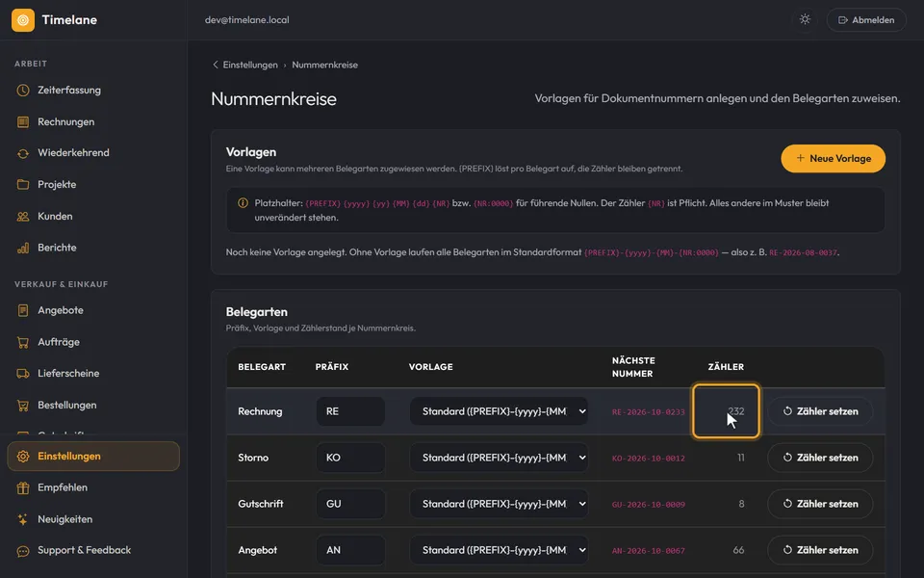924x578 pixels.
Task: Open the Vorlage dropdown for Storno
Action: point(499,458)
